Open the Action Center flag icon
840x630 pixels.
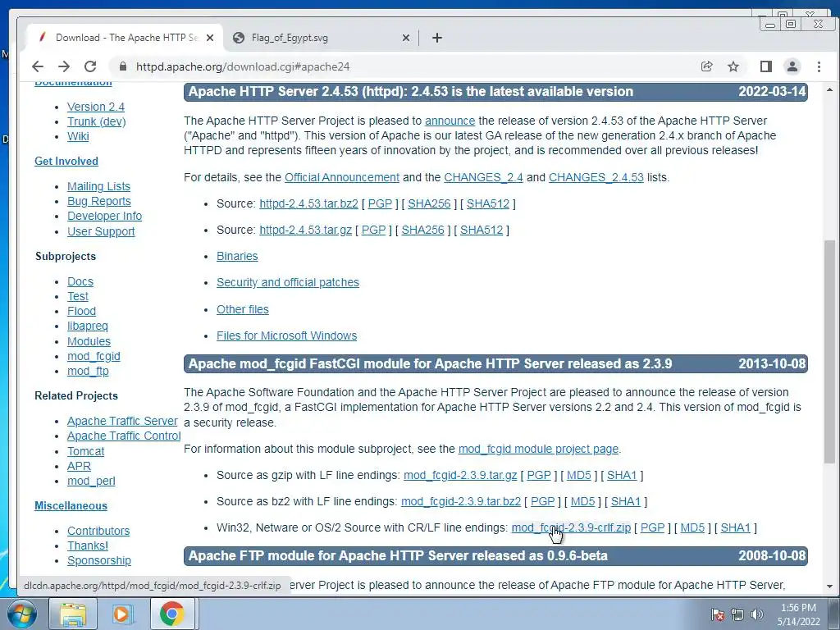click(718, 614)
